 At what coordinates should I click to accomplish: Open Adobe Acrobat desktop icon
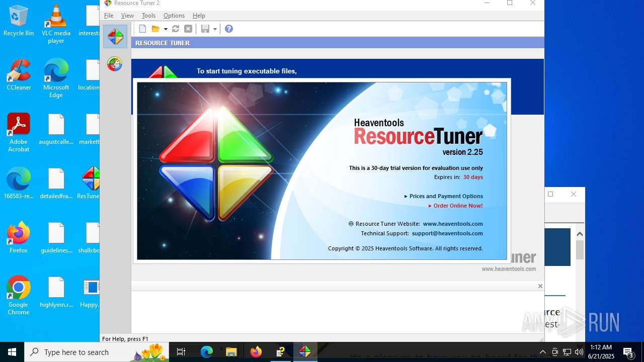(19, 133)
